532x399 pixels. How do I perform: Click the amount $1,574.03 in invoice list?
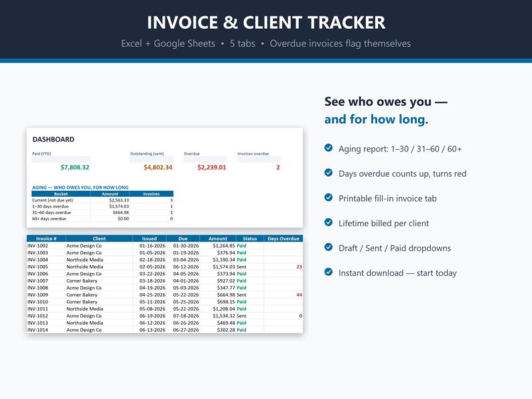tap(224, 267)
